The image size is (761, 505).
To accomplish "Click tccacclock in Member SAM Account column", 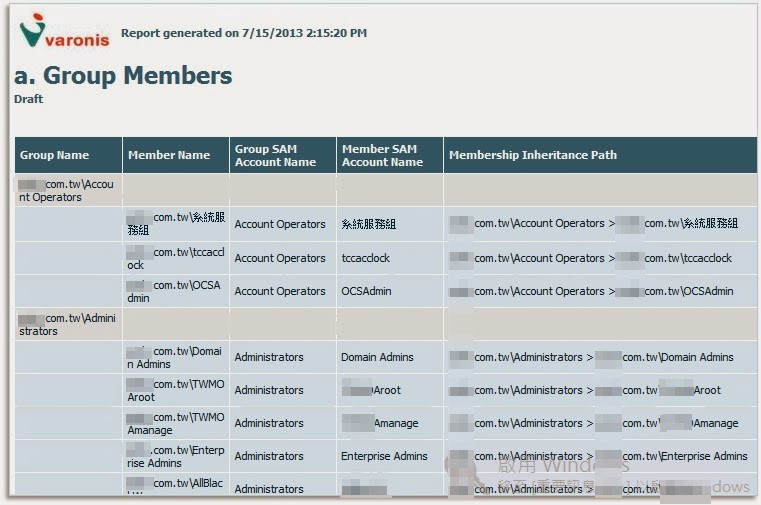I will pyautogui.click(x=365, y=258).
